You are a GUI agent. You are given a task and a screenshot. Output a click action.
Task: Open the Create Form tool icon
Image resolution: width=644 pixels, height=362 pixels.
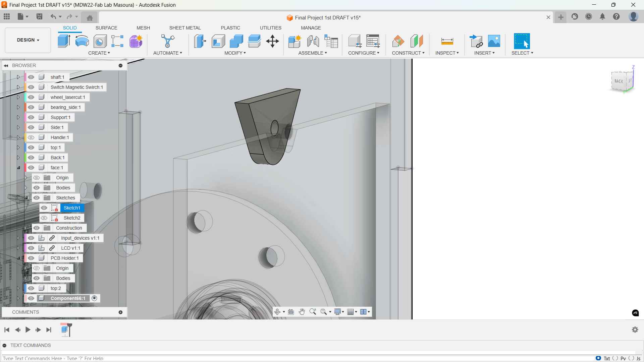point(136,41)
